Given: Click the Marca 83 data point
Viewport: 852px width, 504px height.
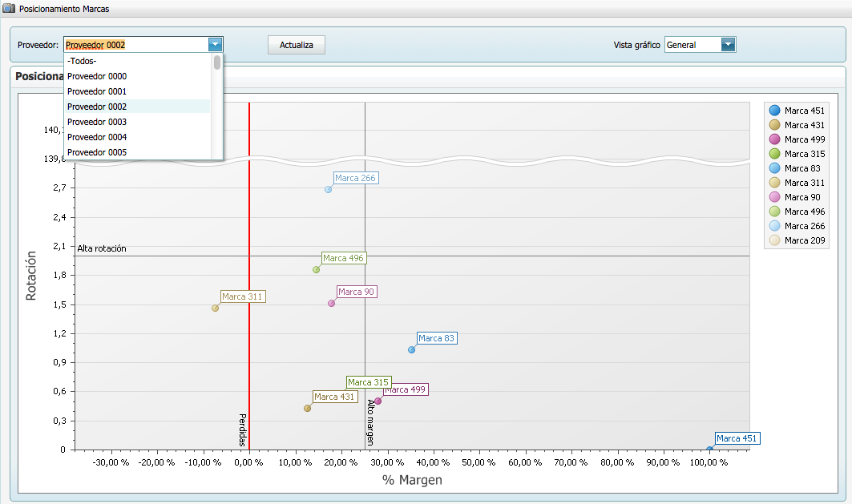Looking at the screenshot, I should [412, 350].
